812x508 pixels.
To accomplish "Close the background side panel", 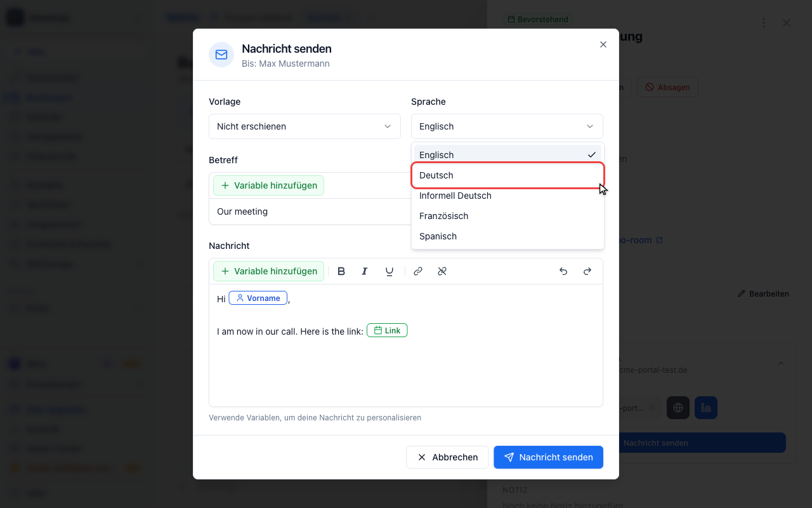I will coord(787,23).
